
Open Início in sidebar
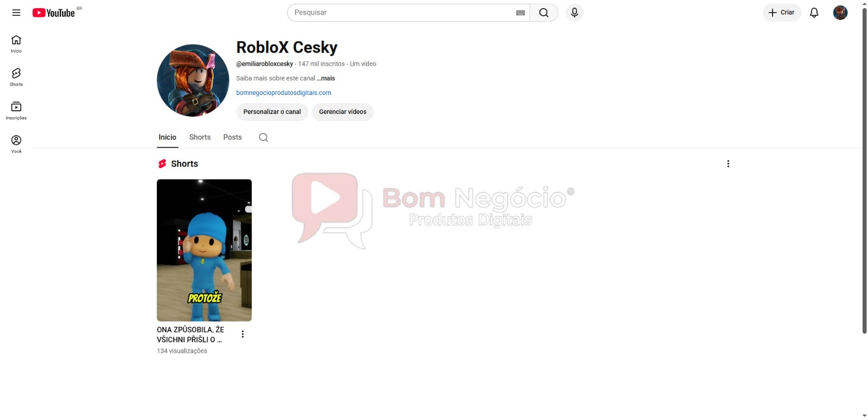(x=16, y=43)
